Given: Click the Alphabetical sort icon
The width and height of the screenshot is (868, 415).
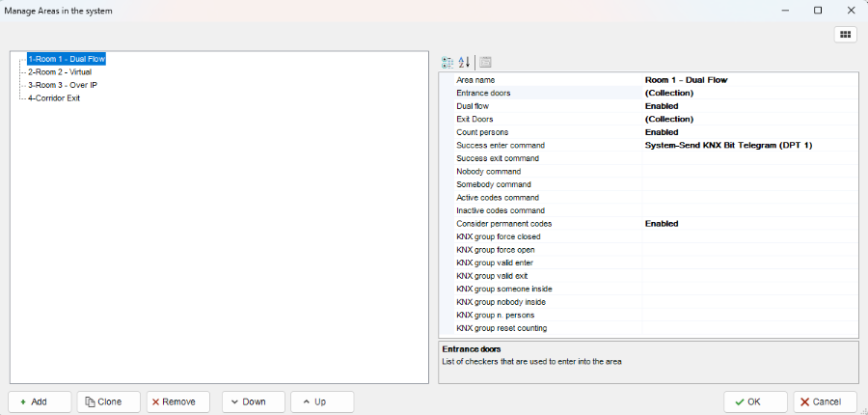Looking at the screenshot, I should point(464,62).
